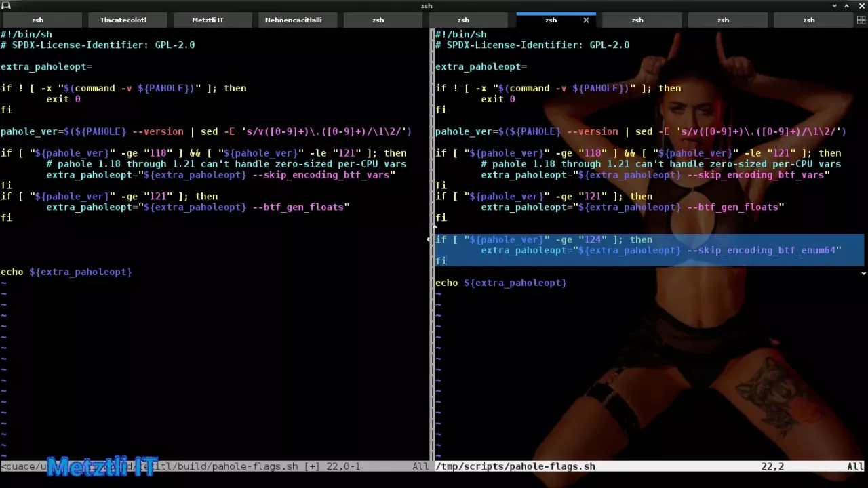Click extra_paholeopt= assignment in left pane

tap(47, 66)
